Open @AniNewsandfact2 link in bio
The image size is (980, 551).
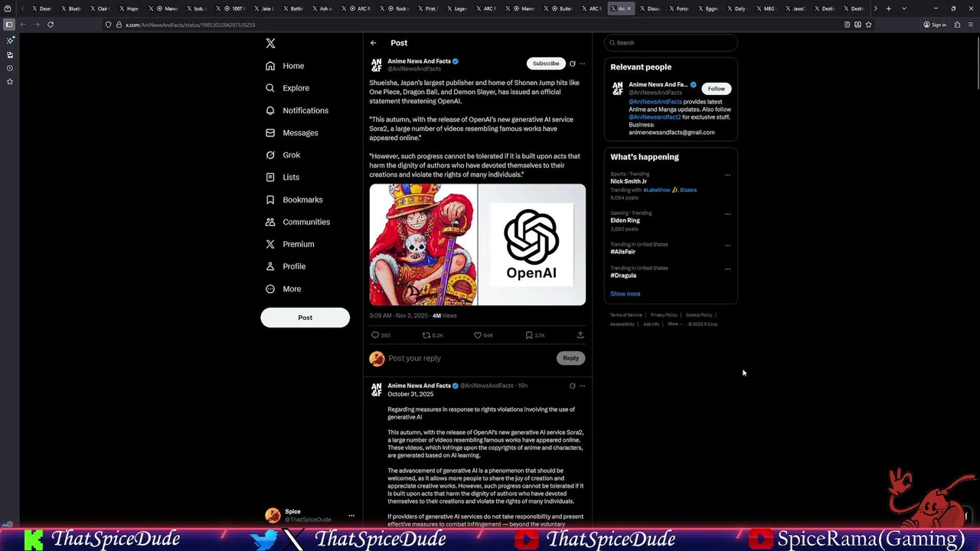pos(655,117)
